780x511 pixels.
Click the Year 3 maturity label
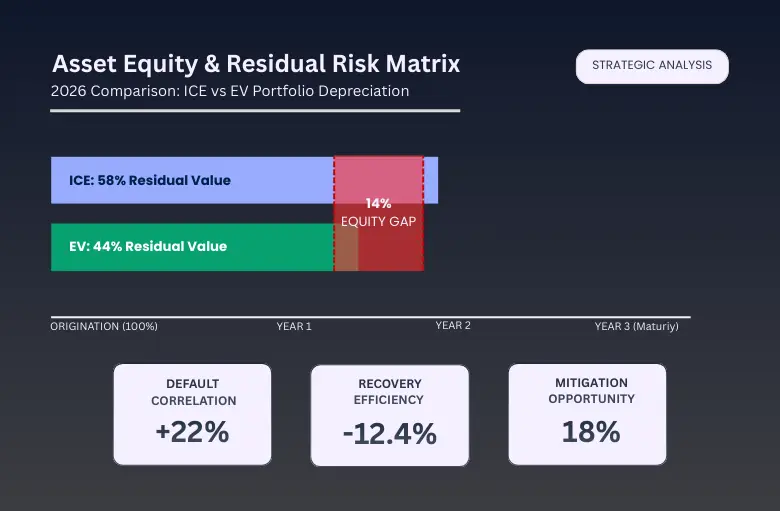pos(642,326)
